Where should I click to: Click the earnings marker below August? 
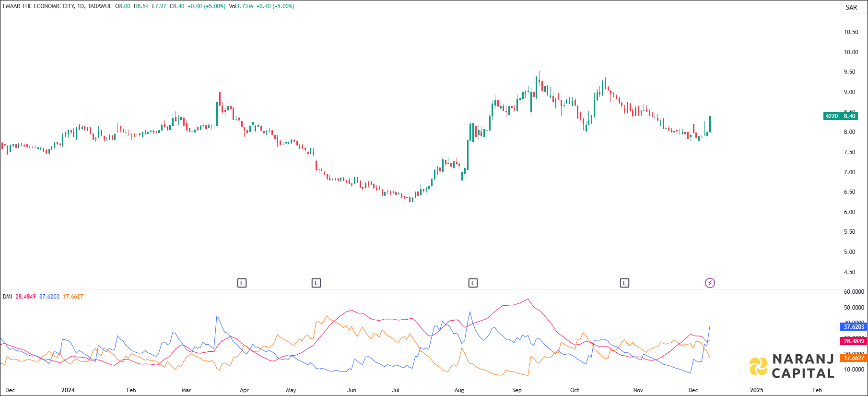(473, 283)
